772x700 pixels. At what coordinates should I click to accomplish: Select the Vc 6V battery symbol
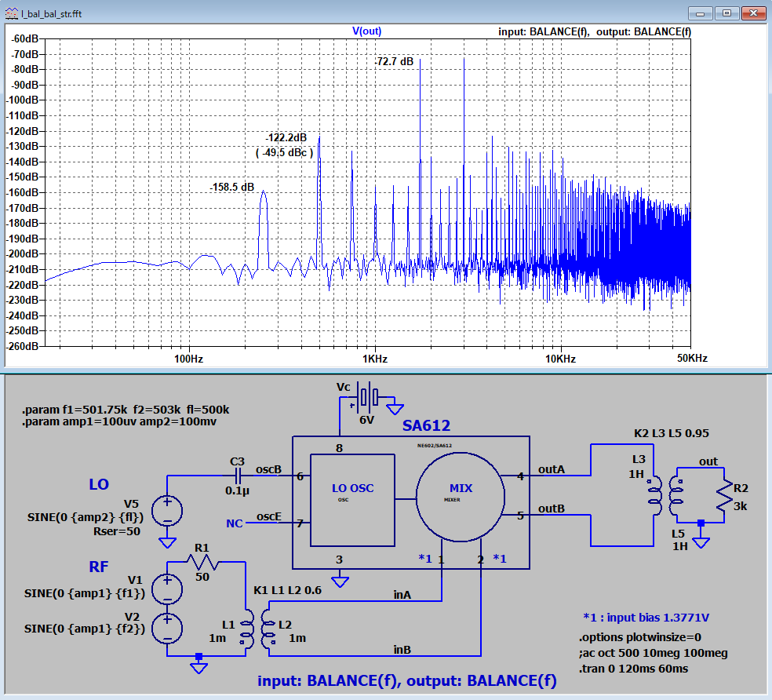tap(368, 396)
